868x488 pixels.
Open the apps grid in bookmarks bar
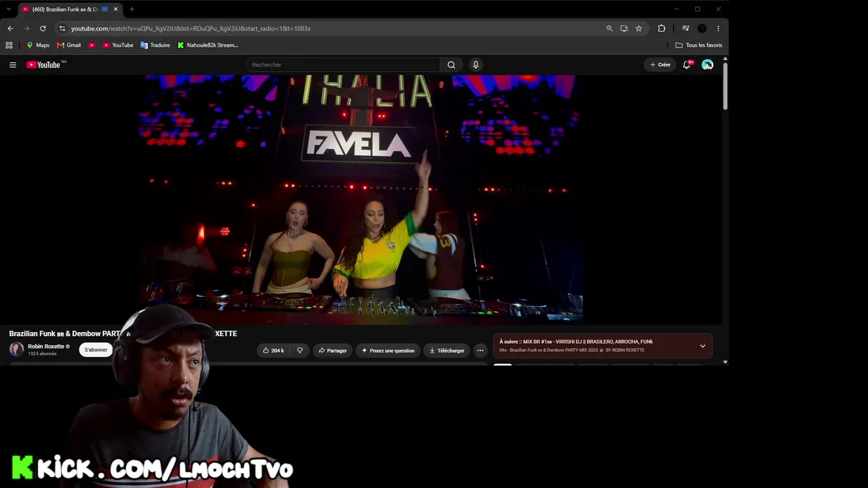9,45
